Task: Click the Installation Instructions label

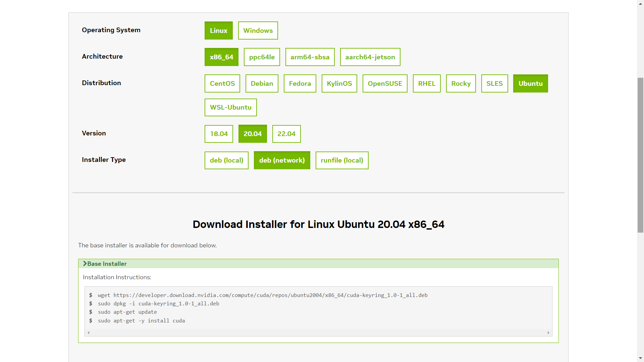Action: (117, 277)
